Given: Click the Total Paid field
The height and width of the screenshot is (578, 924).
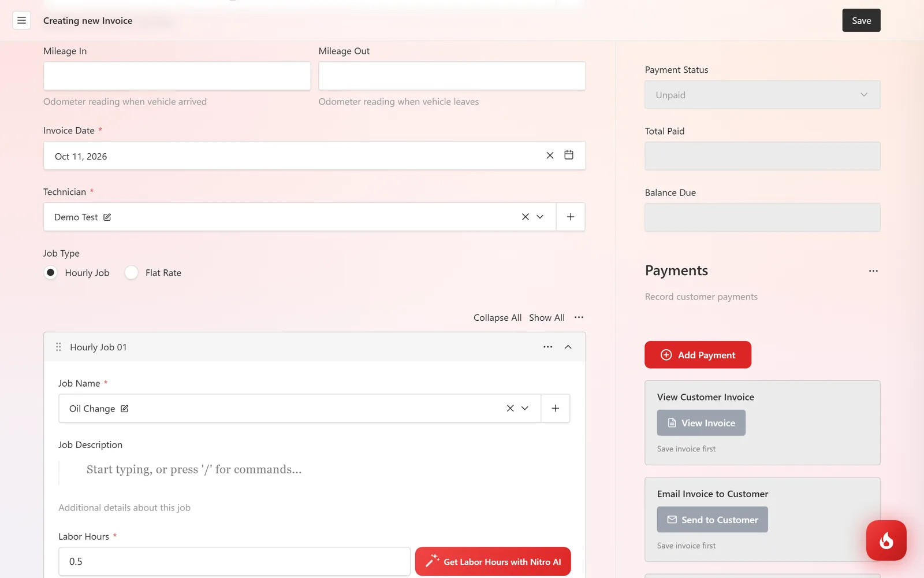Looking at the screenshot, I should [x=762, y=156].
